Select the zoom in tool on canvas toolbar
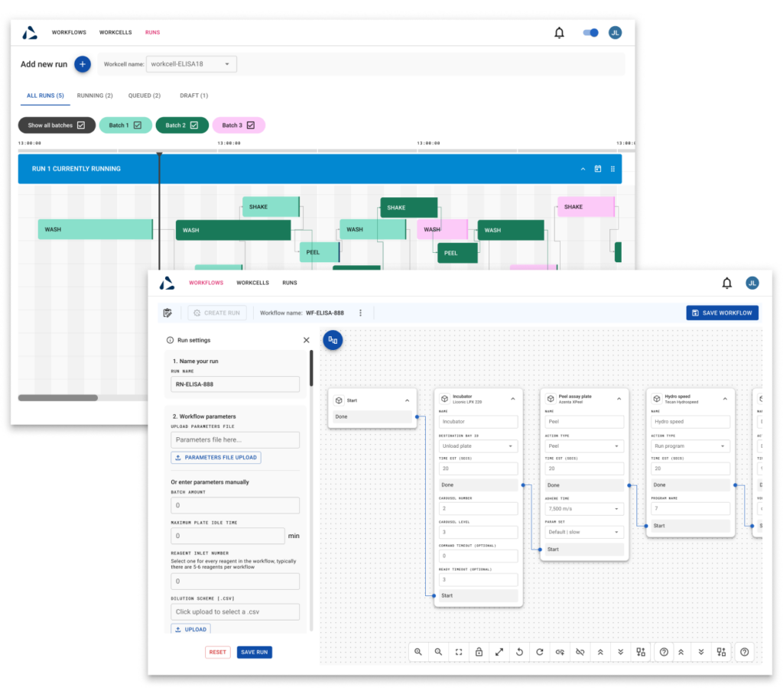The image size is (783, 700). pyautogui.click(x=418, y=652)
